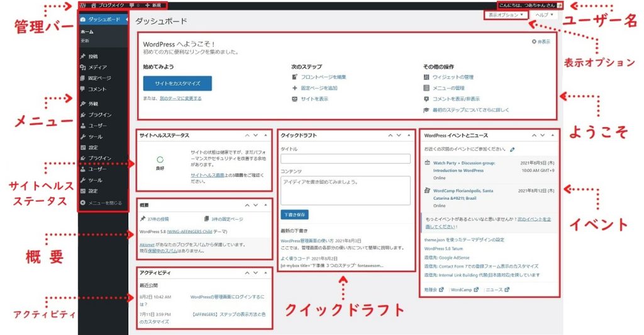Viewport: 644px width, 335px height.
Task: Open the 保留中のスパム link
Action: tap(163, 251)
